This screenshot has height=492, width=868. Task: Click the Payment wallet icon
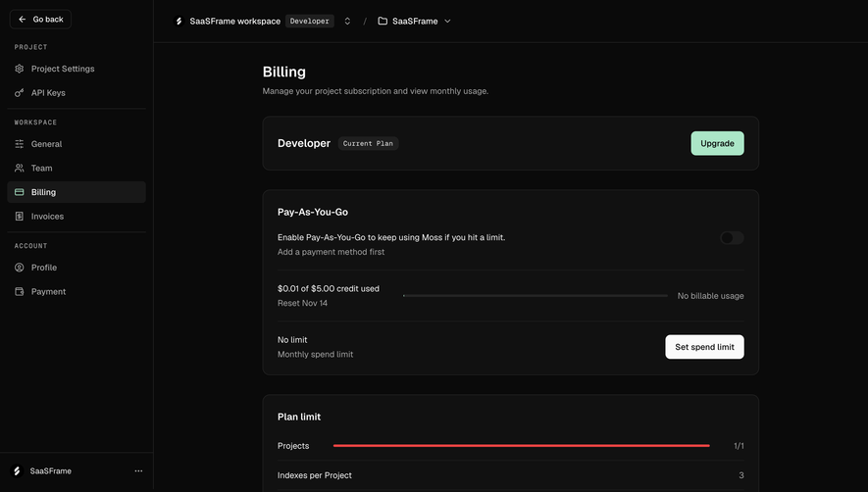coord(20,292)
